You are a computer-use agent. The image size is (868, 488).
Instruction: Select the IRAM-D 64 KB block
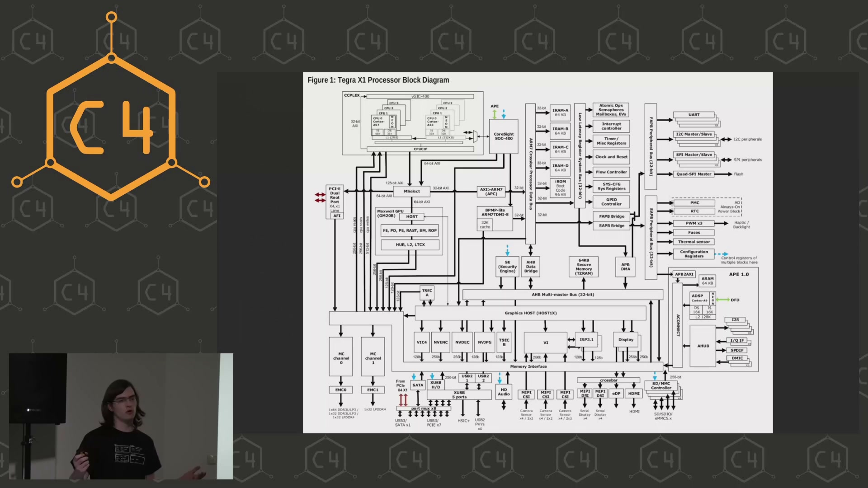[560, 168]
